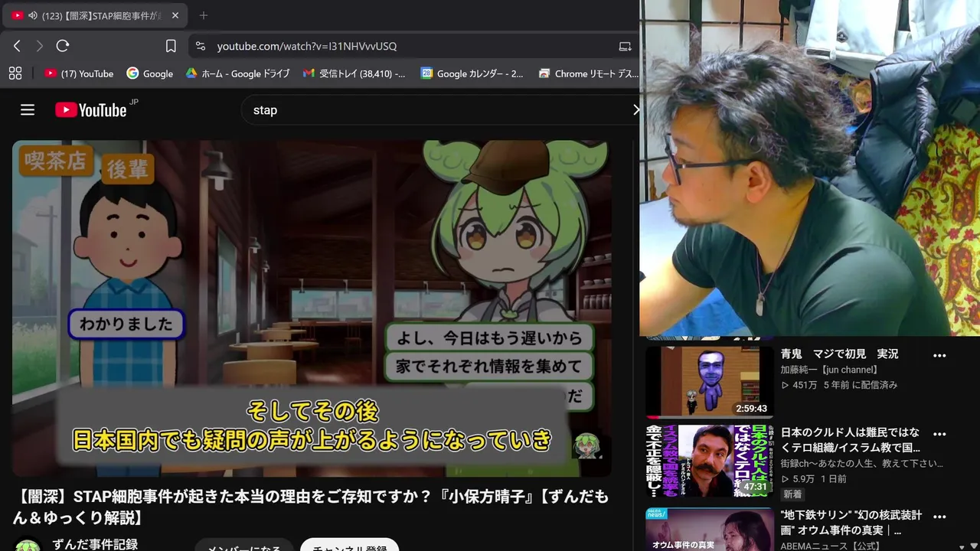This screenshot has width=980, height=551.
Task: Focus the youtube.com address bar URL
Action: (307, 46)
